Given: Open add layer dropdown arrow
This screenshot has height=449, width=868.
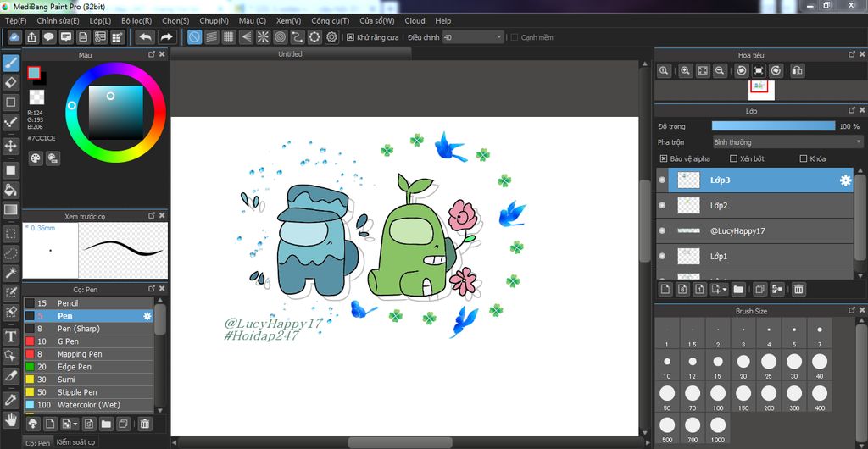Looking at the screenshot, I should tap(724, 289).
